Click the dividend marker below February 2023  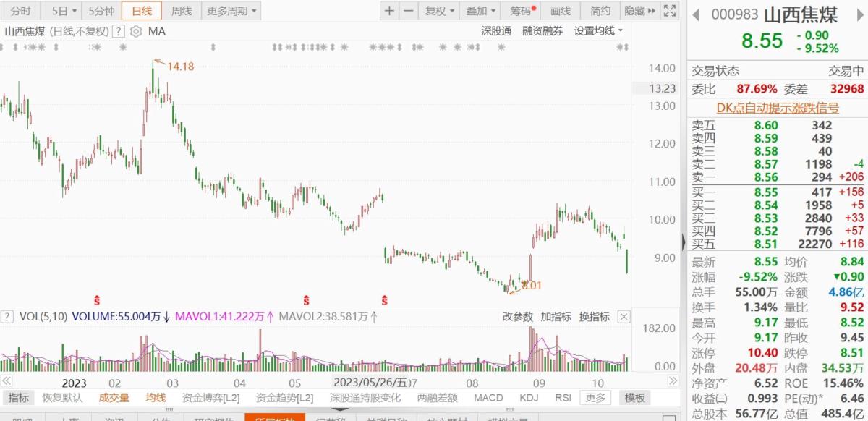click(96, 299)
